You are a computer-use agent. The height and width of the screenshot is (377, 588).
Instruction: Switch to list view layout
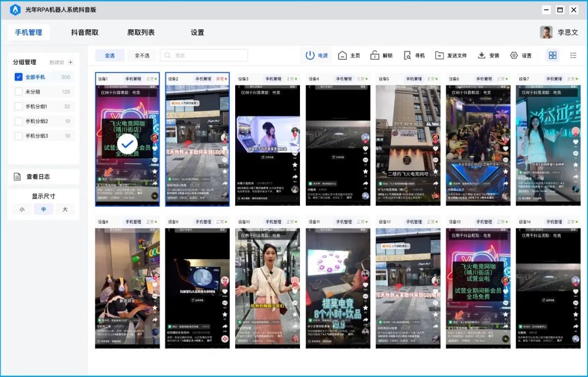[x=573, y=55]
